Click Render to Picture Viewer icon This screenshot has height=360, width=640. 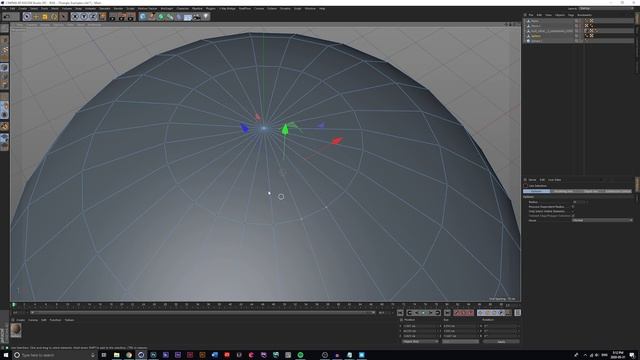(x=122, y=17)
